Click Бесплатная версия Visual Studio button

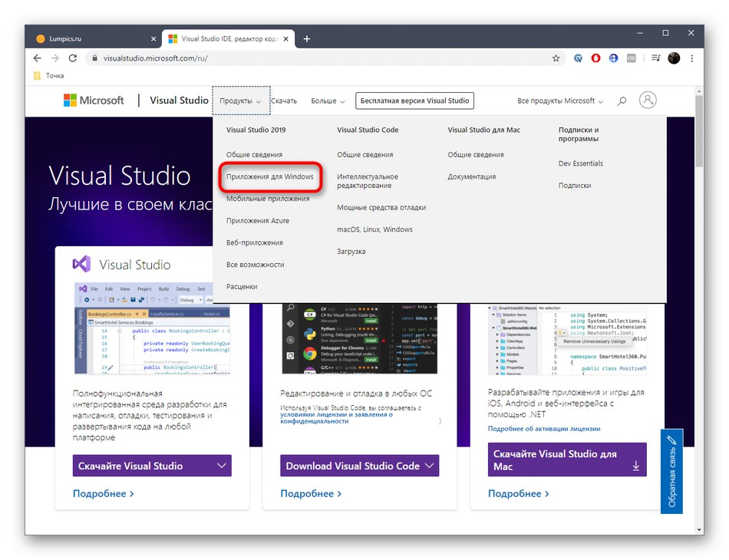(414, 100)
